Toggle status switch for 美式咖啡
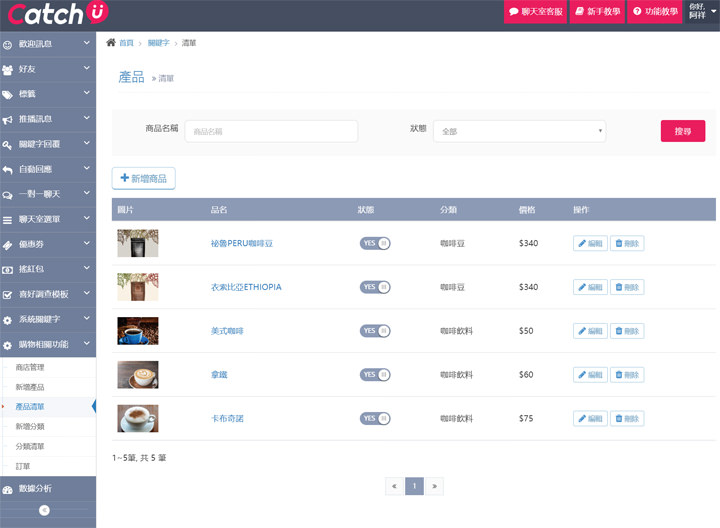 375,331
